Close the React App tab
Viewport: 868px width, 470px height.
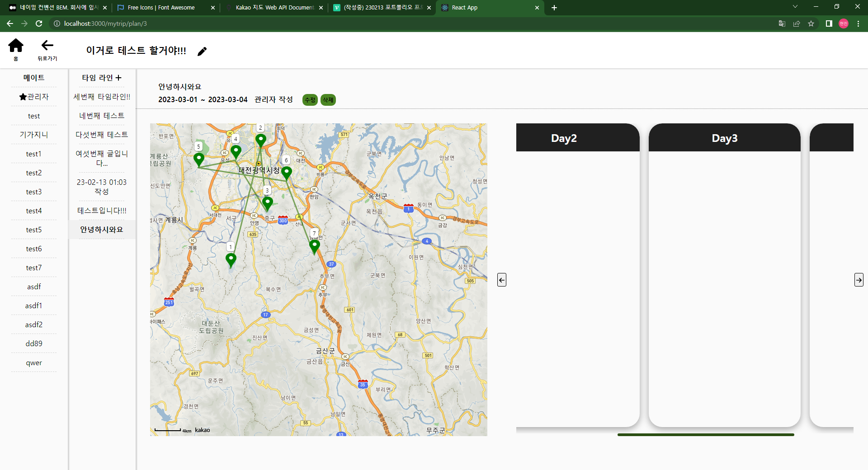(537, 8)
